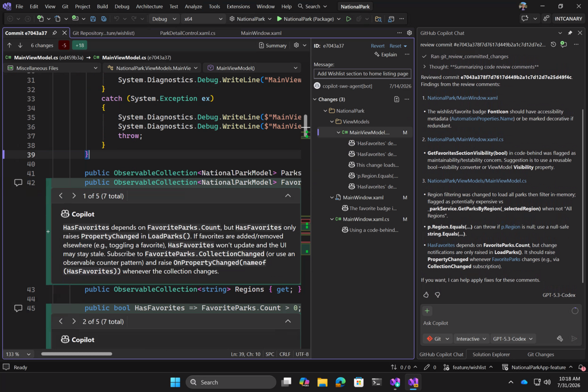This screenshot has height=392, width=588.
Task: Give thumbs down to Copilot response
Action: (x=438, y=295)
